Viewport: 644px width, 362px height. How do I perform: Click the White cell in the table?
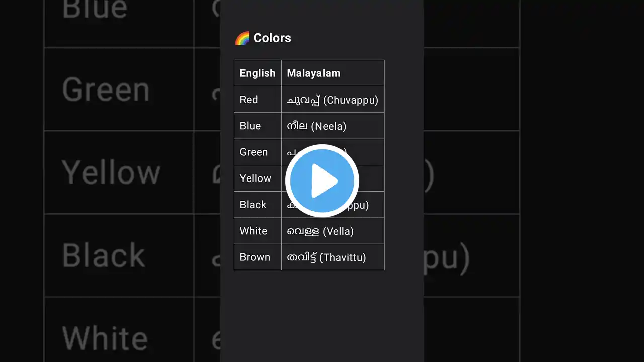(x=258, y=231)
